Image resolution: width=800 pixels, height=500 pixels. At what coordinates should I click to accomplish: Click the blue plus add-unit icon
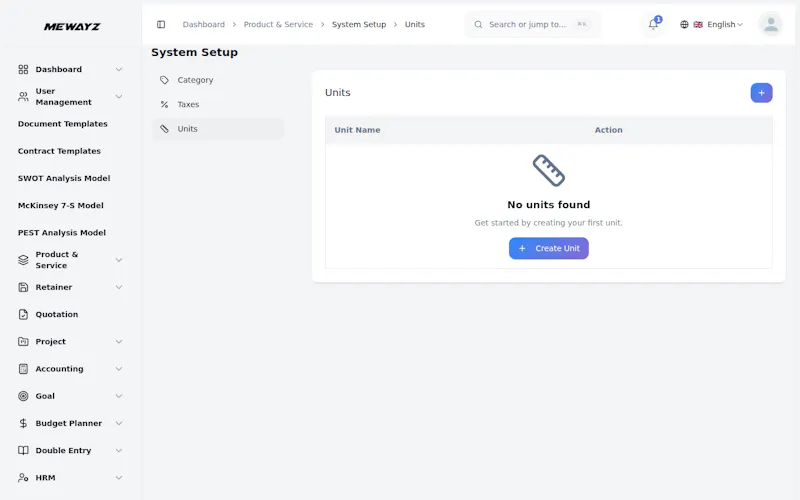coord(761,93)
